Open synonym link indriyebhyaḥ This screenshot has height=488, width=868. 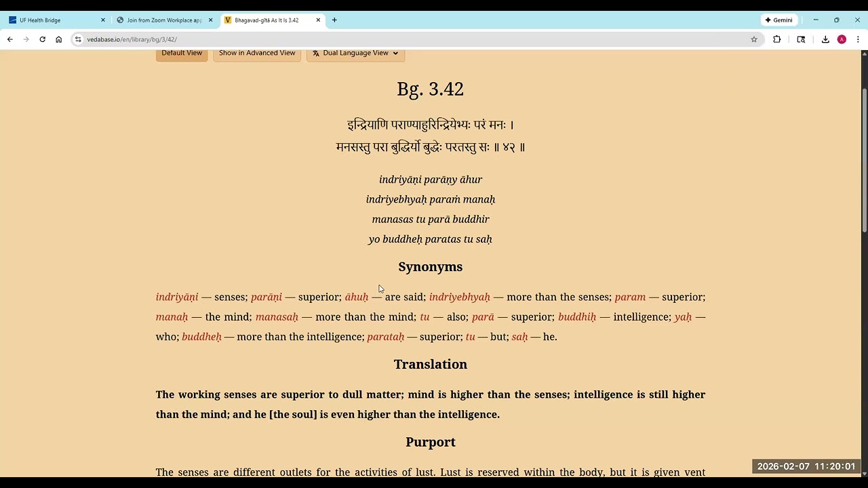pos(460,297)
